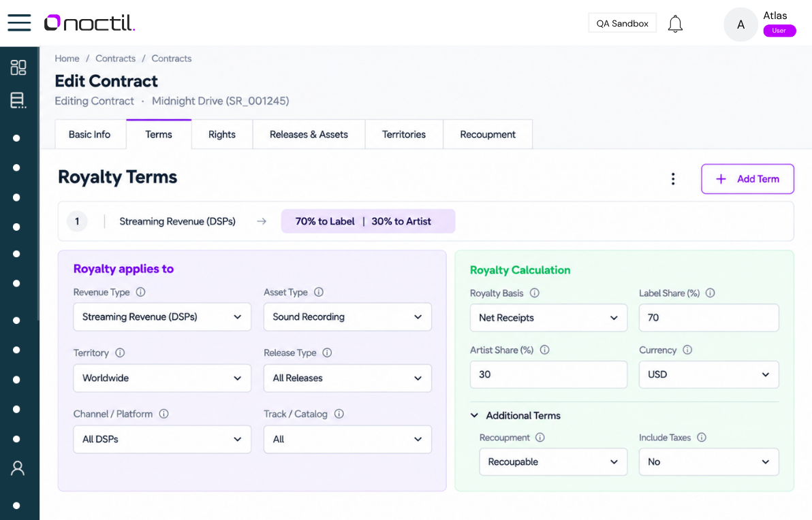Show info for Artist Share (%)
Viewport: 812px width, 520px height.
(x=544, y=351)
